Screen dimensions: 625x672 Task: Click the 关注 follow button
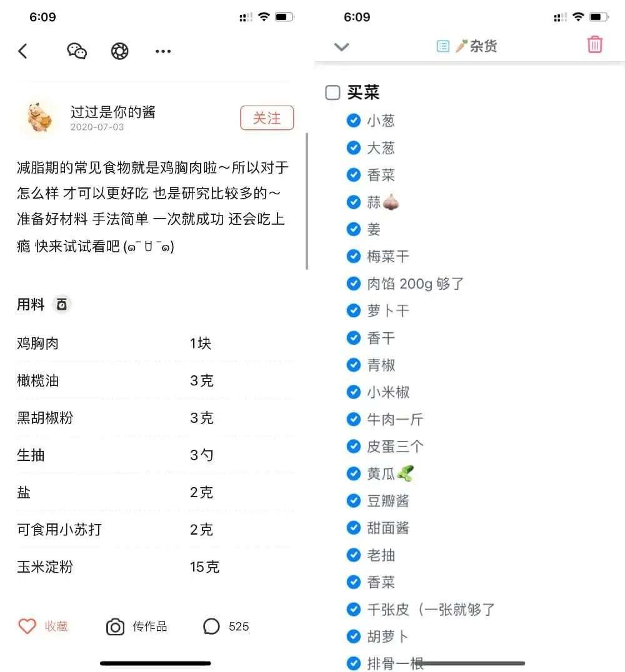(267, 118)
